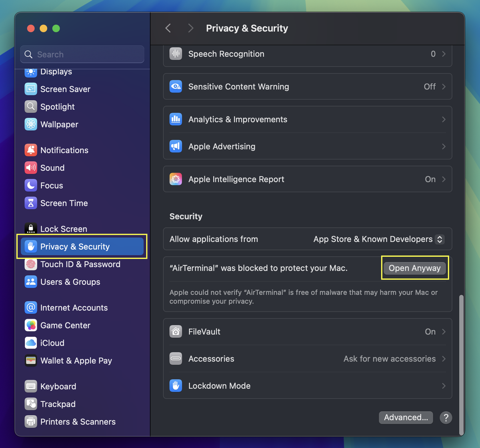Click the Keyboard icon in sidebar
The width and height of the screenshot is (480, 448).
[31, 386]
